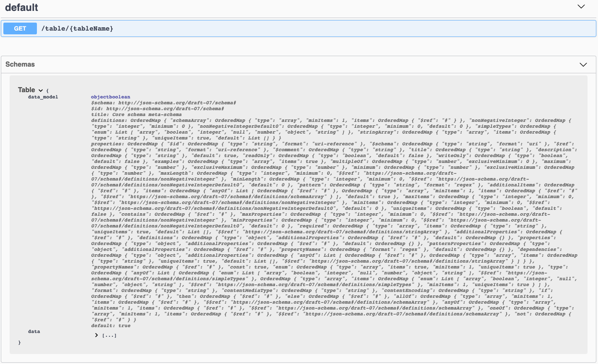Click the Schemas panel disclosure arrow
The height and width of the screenshot is (364, 598).
[582, 65]
